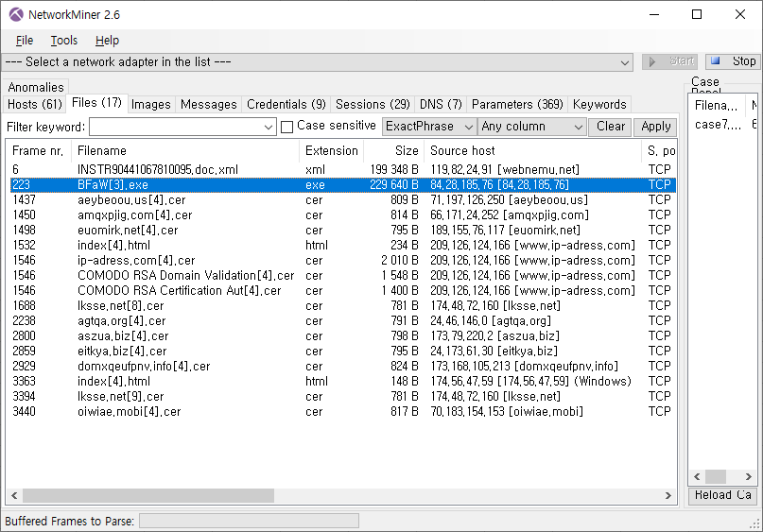Open the Any column dropdown
763x532 pixels.
(532, 127)
